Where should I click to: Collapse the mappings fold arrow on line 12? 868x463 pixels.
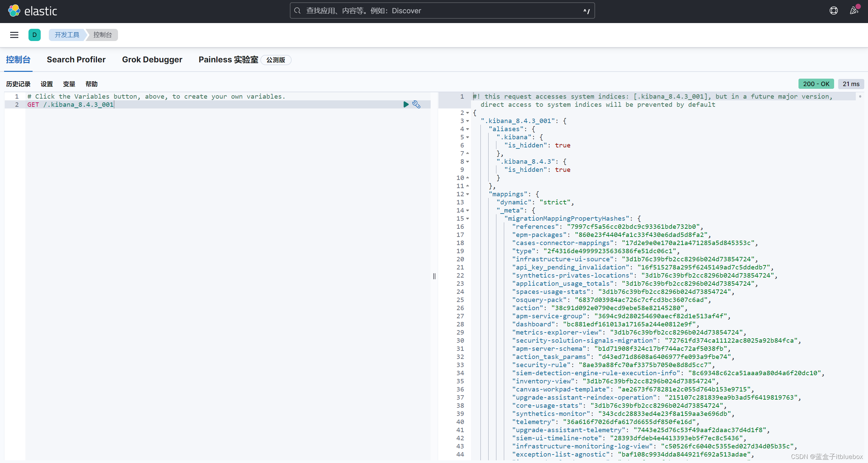coord(468,194)
